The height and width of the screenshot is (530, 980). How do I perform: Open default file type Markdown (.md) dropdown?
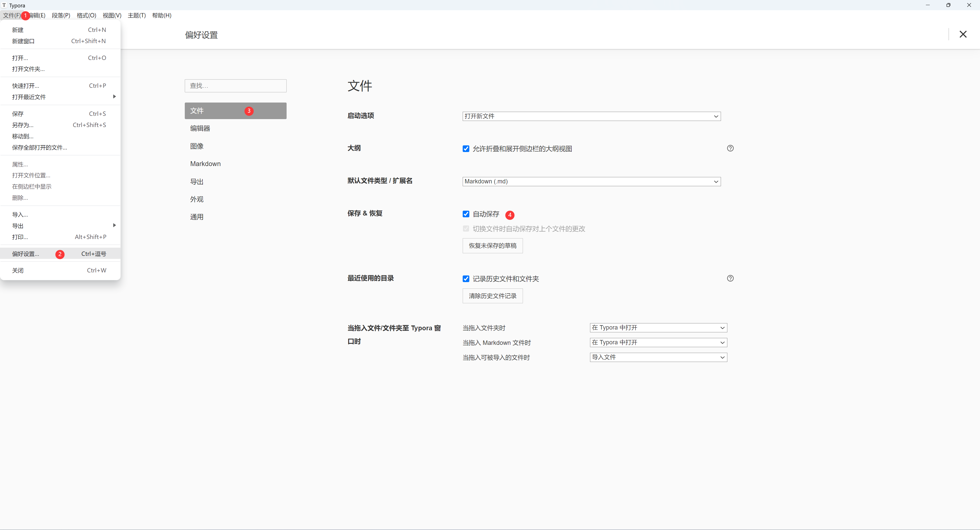[592, 182]
